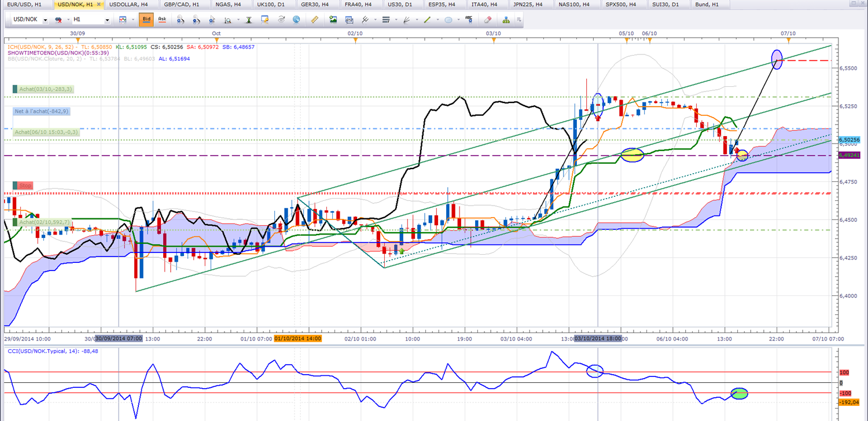Viewport: 868px width, 421px height.
Task: Switch to the GER30, H4 tab
Action: pos(317,4)
